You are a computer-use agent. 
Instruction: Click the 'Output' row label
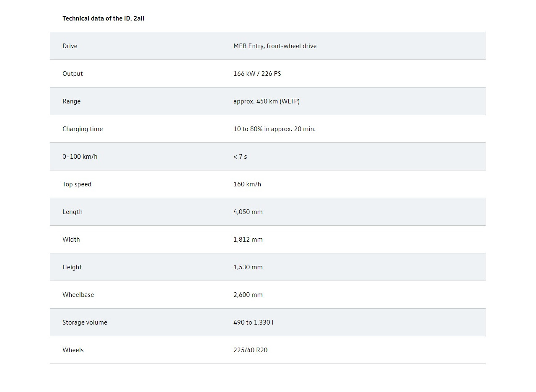(73, 74)
